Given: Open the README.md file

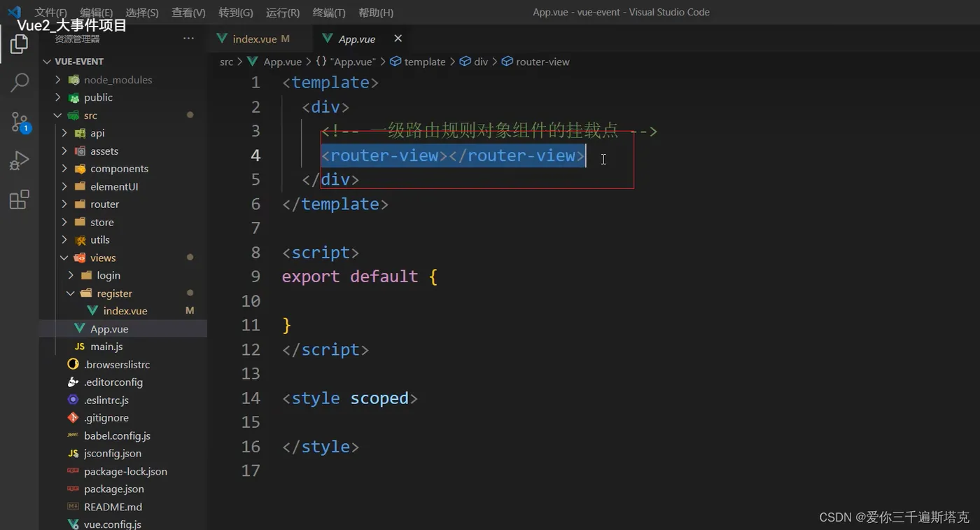Looking at the screenshot, I should click(123, 507).
